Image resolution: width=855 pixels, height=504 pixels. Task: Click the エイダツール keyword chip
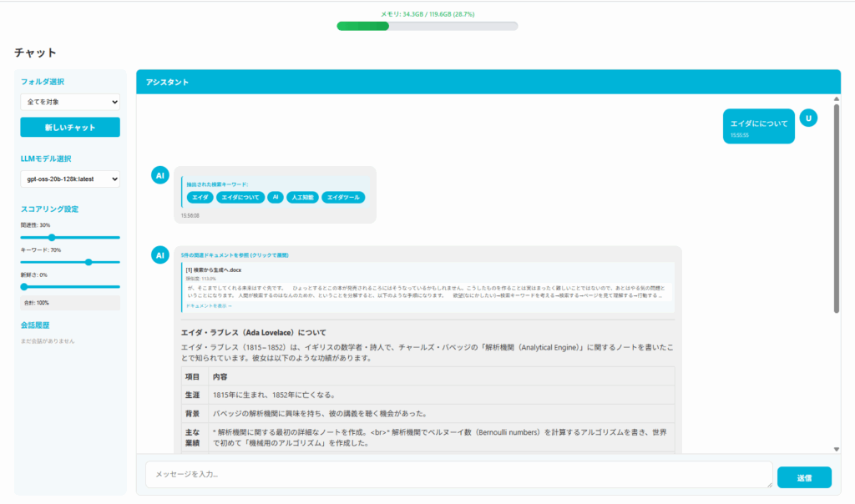343,198
